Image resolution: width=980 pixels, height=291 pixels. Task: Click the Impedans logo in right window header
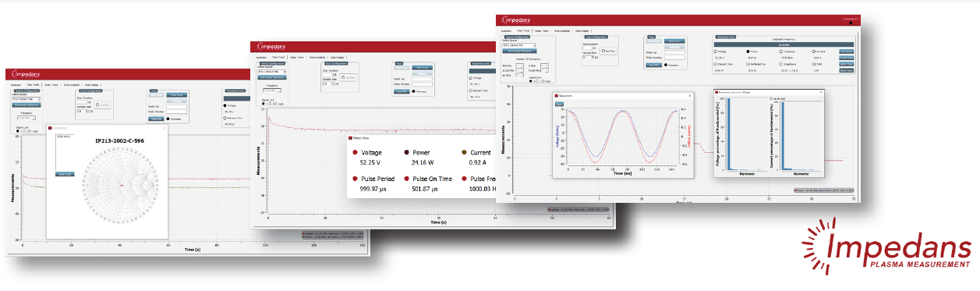[x=516, y=20]
